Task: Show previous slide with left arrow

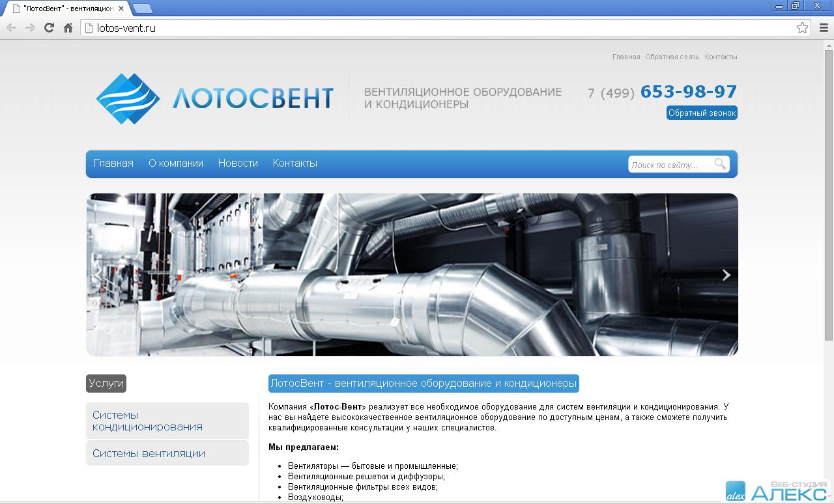Action: coord(98,275)
